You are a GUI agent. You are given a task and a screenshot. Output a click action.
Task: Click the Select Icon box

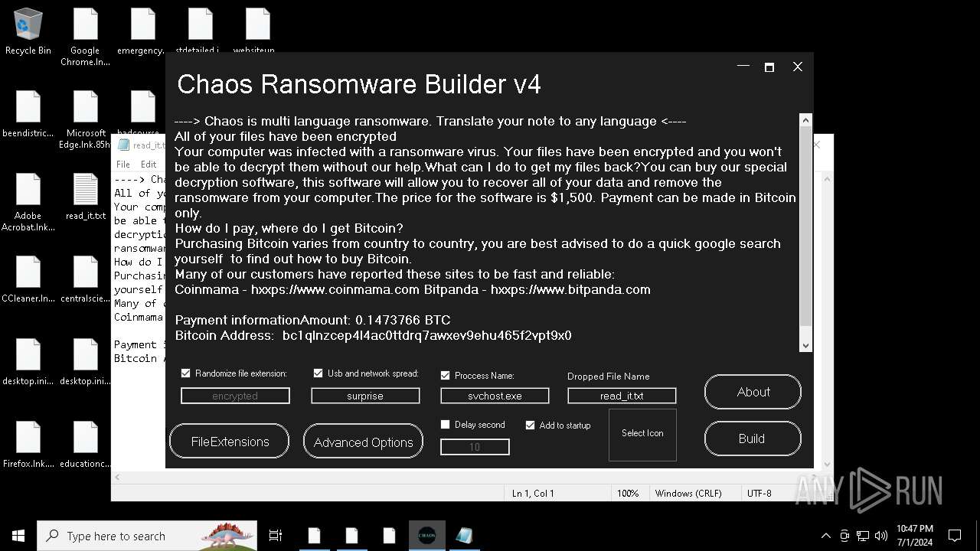click(642, 435)
